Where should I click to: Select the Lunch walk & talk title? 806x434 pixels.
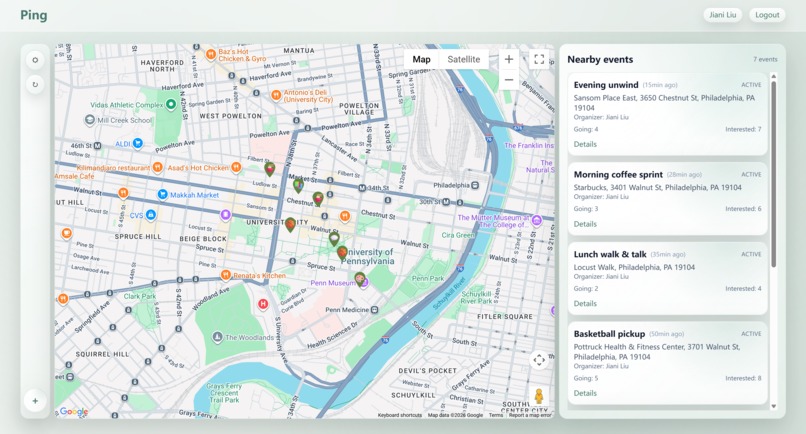click(x=610, y=255)
